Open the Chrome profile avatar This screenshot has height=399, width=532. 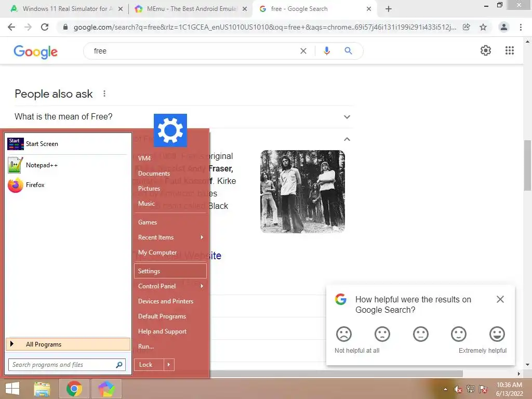(x=504, y=27)
